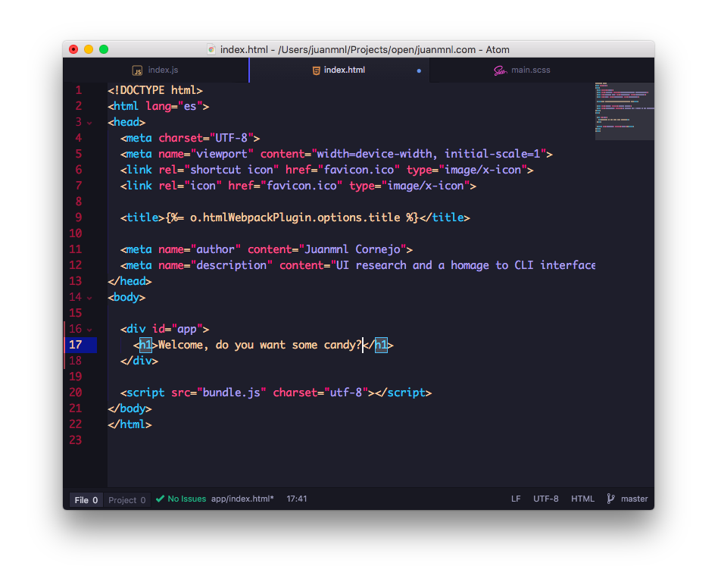
Task: Click the HTML5 icon on index.html tab
Action: point(316,70)
